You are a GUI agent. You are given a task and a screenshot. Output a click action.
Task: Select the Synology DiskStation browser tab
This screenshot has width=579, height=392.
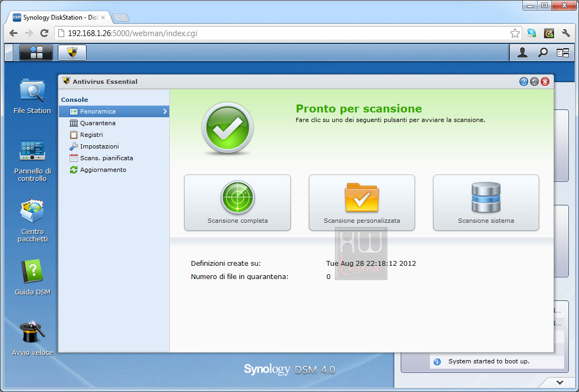coord(59,18)
